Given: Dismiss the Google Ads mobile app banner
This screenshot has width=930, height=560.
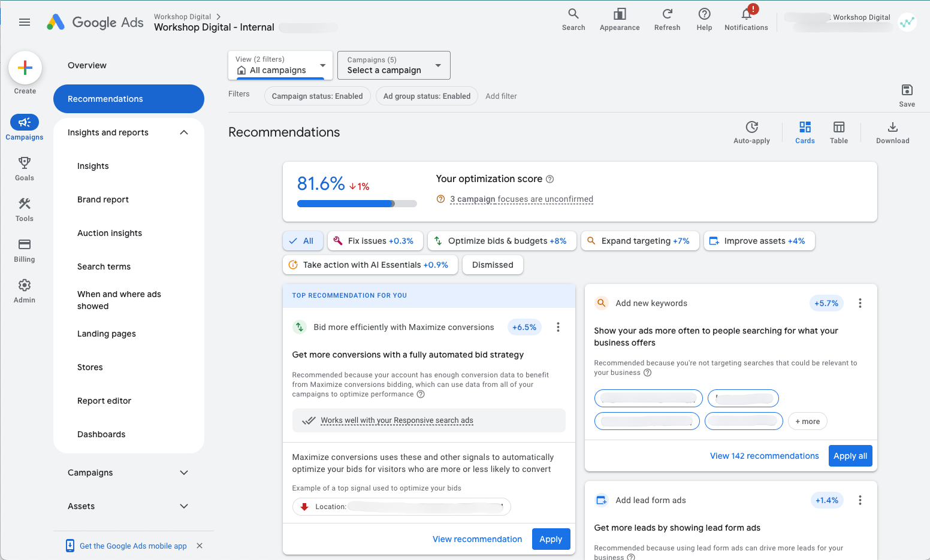Looking at the screenshot, I should [200, 546].
